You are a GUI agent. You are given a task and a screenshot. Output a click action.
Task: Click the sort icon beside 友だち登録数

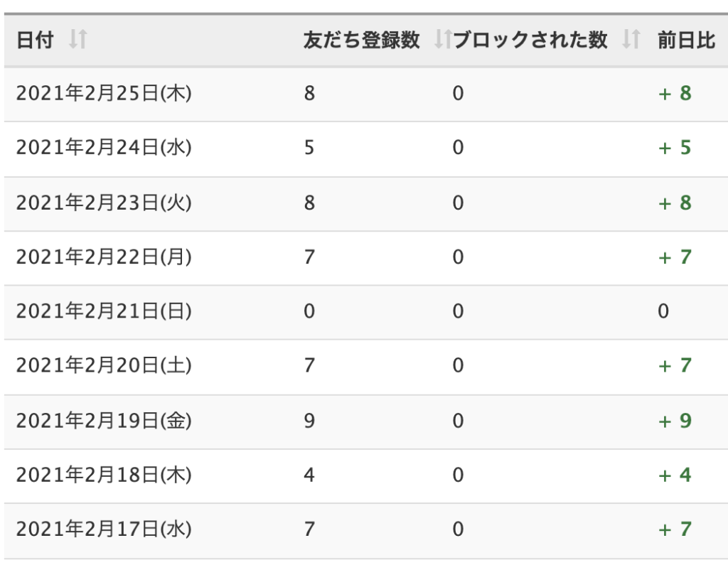coord(444,41)
